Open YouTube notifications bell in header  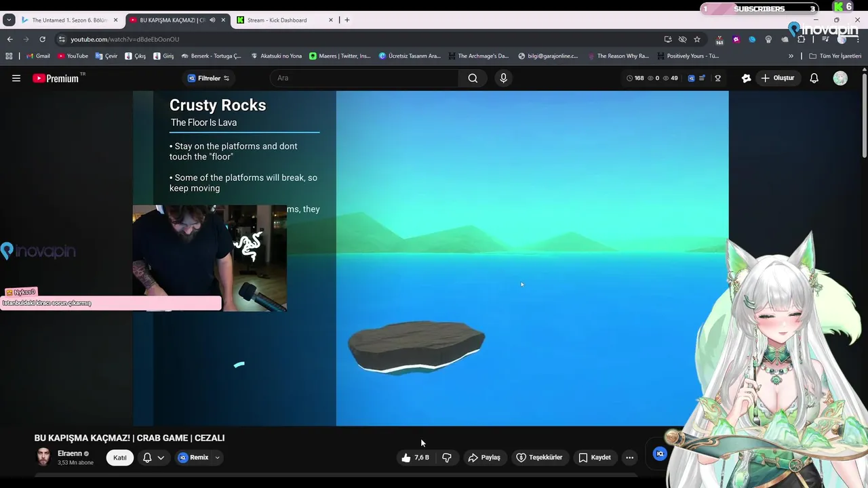click(814, 79)
